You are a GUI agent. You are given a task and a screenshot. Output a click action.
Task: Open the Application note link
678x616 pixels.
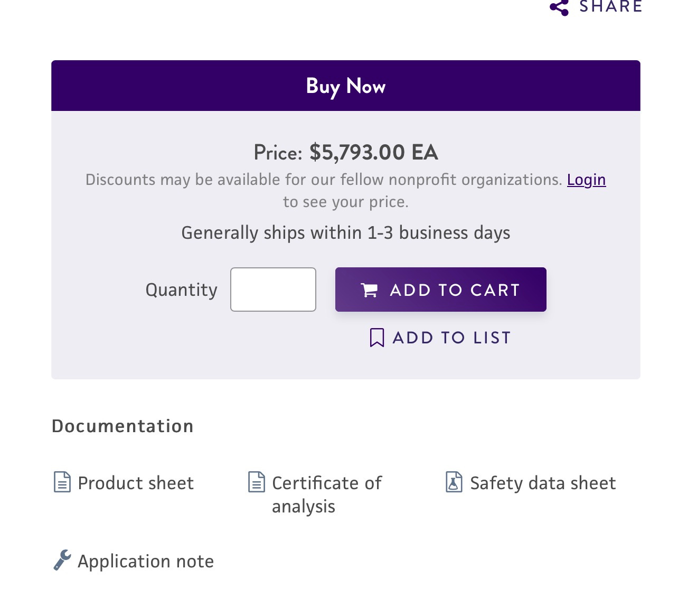(x=146, y=562)
